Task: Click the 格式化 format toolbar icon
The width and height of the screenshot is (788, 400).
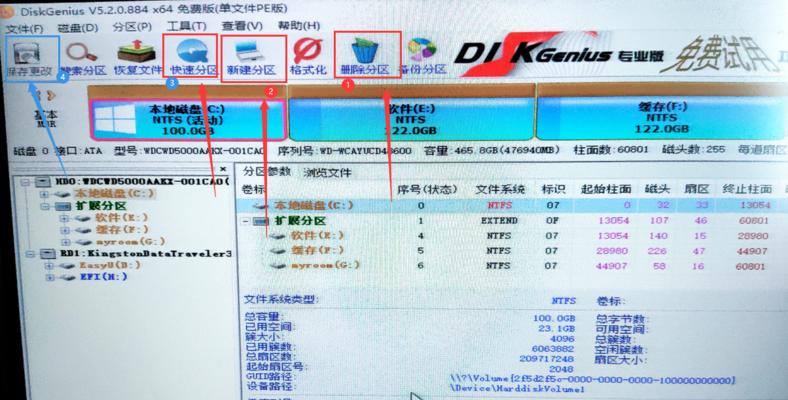Action: pyautogui.click(x=308, y=58)
